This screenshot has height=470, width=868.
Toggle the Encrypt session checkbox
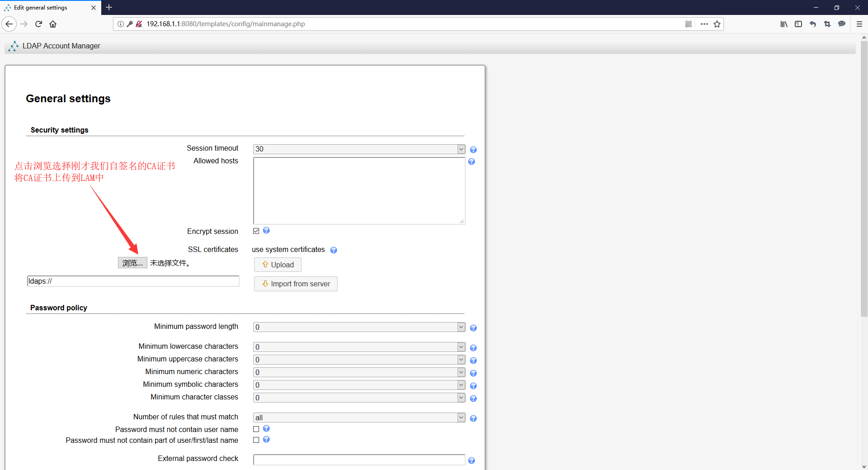(x=256, y=231)
